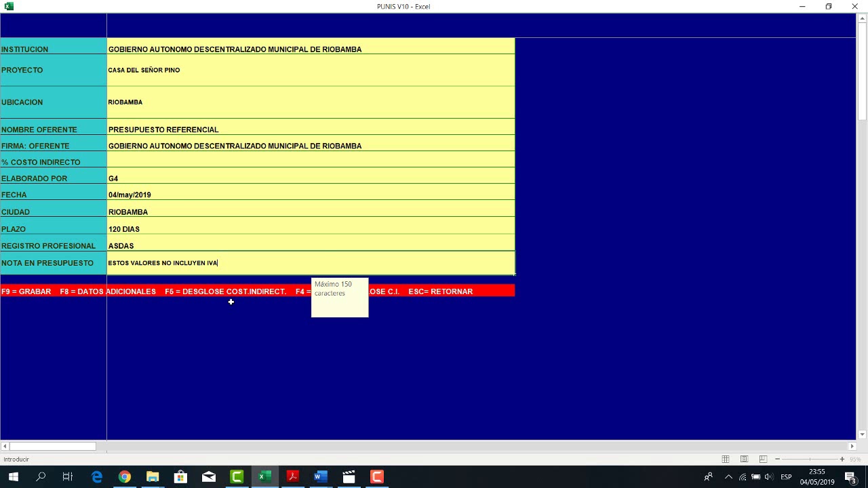Click the horizontal scrollbar left arrow
The width and height of the screenshot is (868, 488).
[x=4, y=446]
